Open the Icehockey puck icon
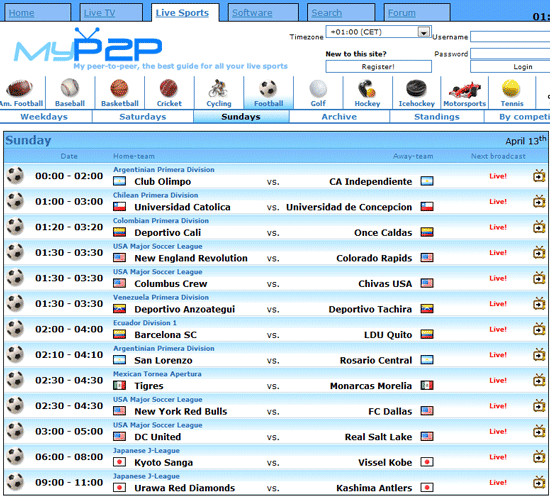Viewport: 550px width, 498px height. [x=416, y=88]
